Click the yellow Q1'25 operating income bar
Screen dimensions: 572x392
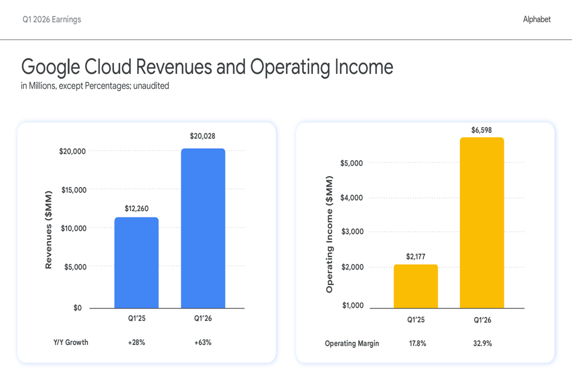[416, 287]
